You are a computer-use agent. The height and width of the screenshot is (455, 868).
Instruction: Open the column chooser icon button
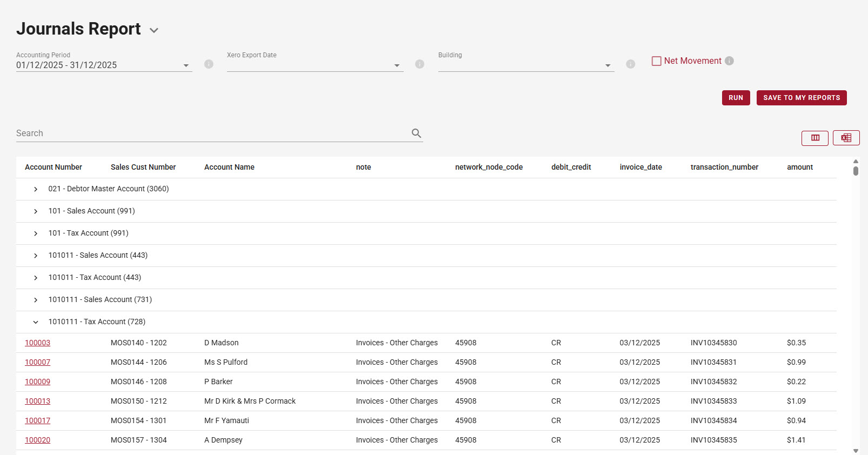click(x=815, y=138)
